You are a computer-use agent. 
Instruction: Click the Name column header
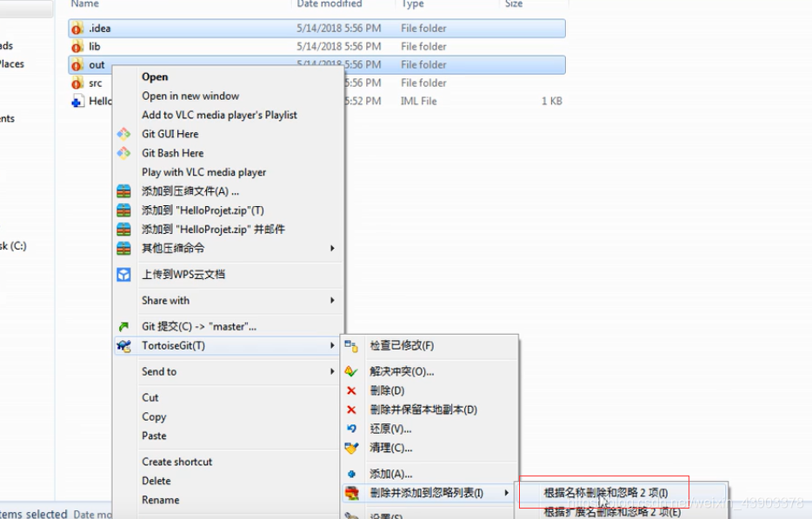tap(85, 3)
